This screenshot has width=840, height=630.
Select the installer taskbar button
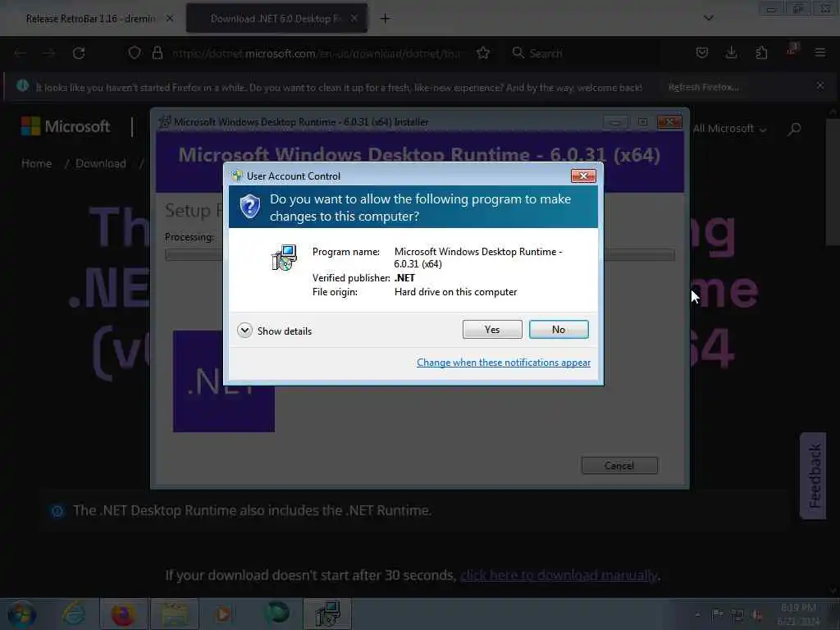coord(327,614)
